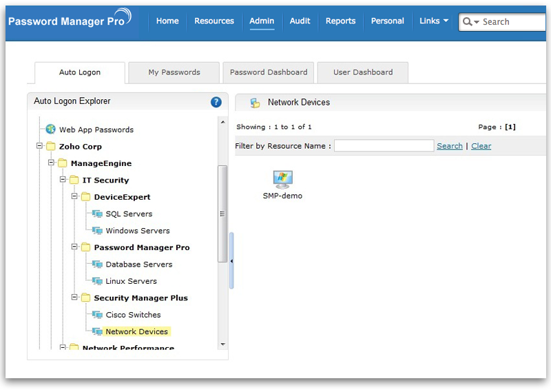Collapse the explorer panel with splitter arrow
The width and height of the screenshot is (551, 392).
[x=231, y=261]
